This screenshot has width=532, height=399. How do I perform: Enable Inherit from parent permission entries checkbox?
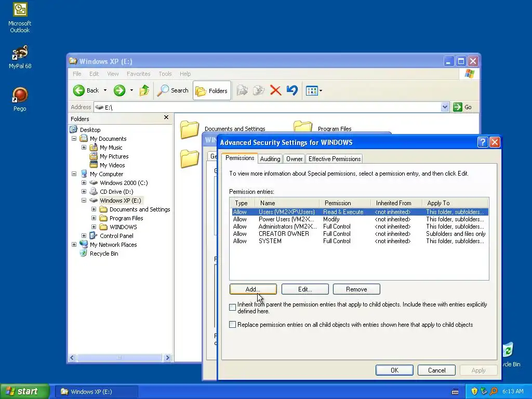232,308
